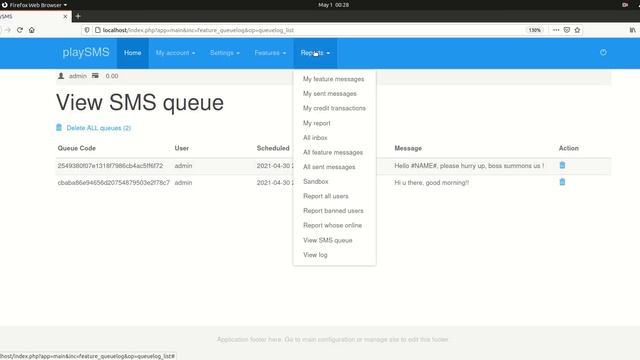Reload the page in Firefox
This screenshot has height=360, width=640.
pyautogui.click(x=20, y=30)
